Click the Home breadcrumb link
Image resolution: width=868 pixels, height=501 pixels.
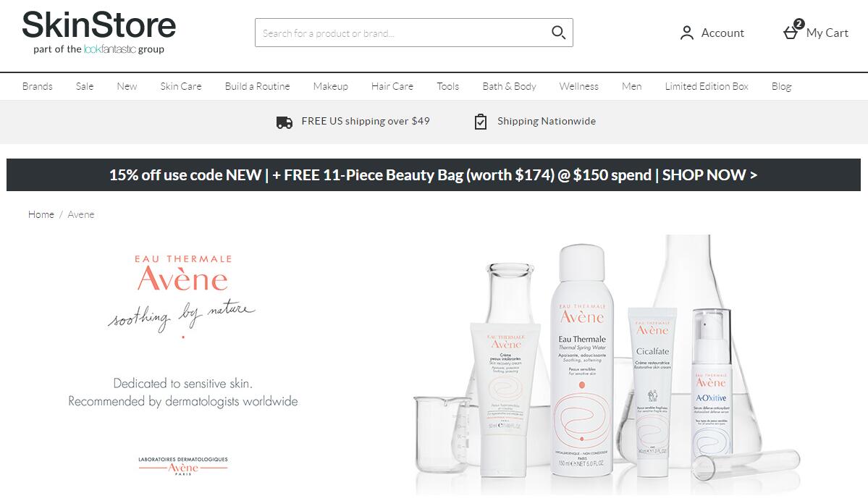pos(41,214)
